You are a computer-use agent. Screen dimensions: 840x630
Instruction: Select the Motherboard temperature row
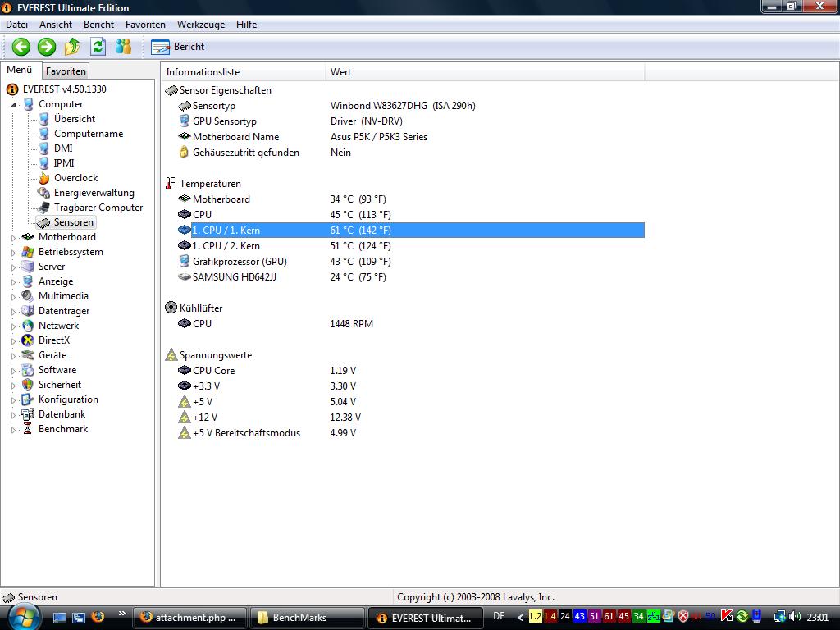[x=410, y=199]
